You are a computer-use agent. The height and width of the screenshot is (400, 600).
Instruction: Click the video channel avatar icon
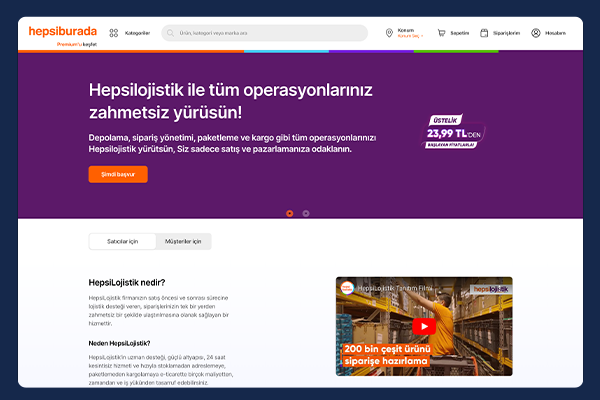pos(347,288)
